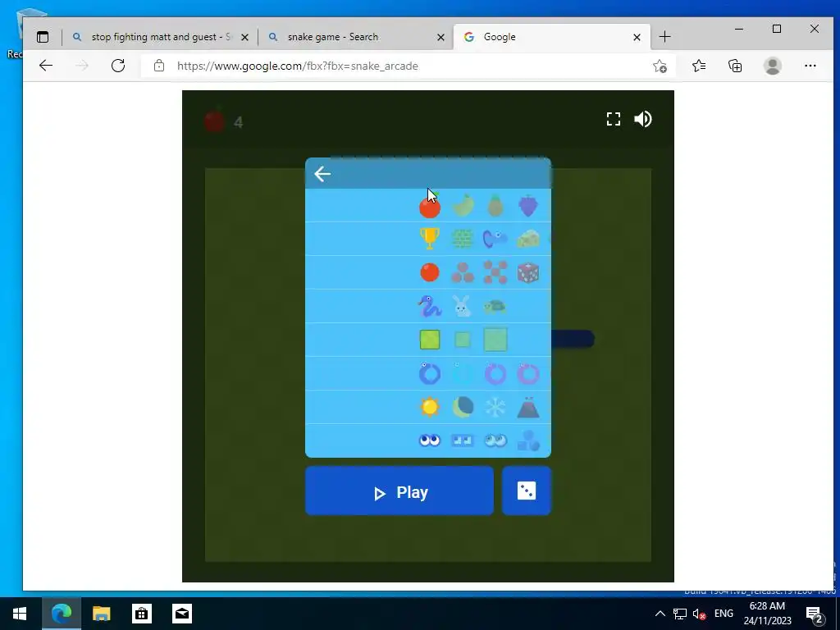Close the snake game Search tab
Screen dimensions: 840x630
(x=441, y=38)
